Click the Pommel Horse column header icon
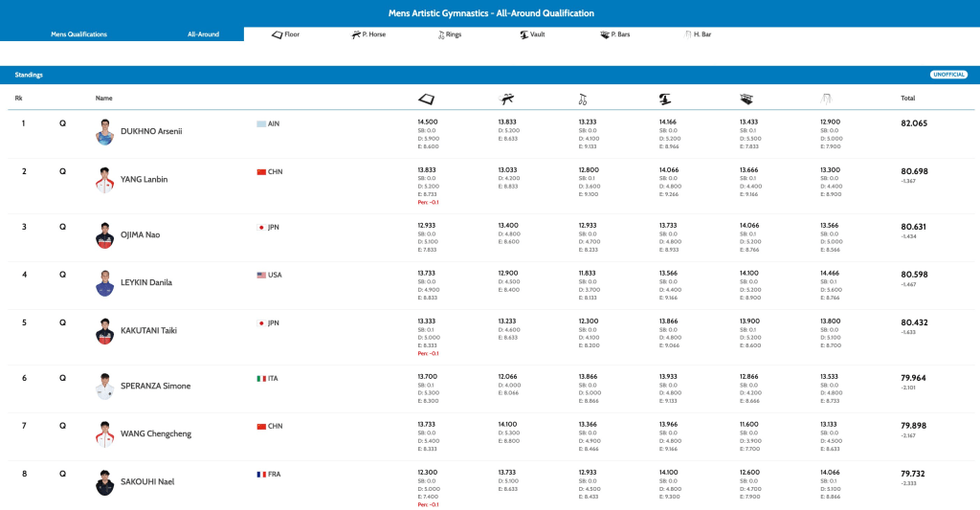The width and height of the screenshot is (980, 510). [x=506, y=98]
